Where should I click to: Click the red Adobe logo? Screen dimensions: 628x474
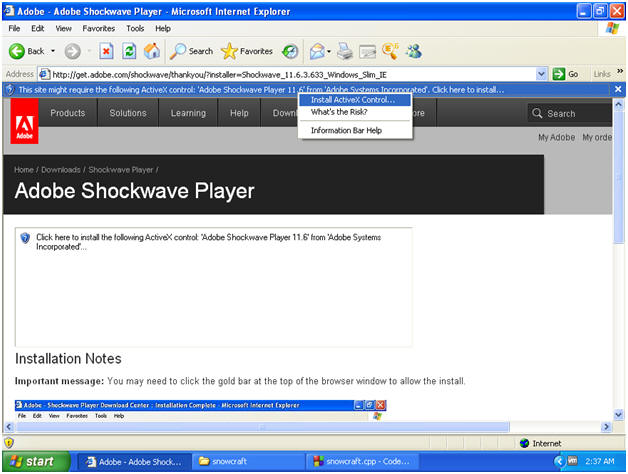(24, 121)
